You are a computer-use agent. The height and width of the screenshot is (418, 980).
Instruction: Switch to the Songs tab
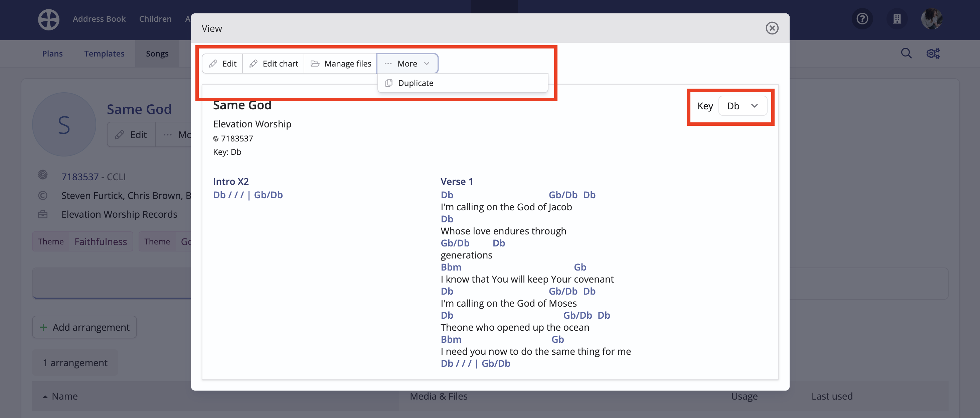click(x=157, y=54)
